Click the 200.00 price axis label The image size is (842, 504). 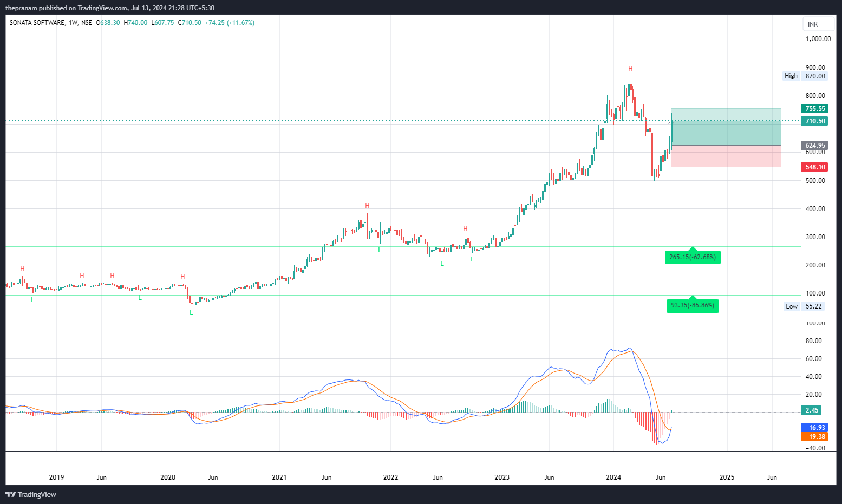(x=815, y=265)
